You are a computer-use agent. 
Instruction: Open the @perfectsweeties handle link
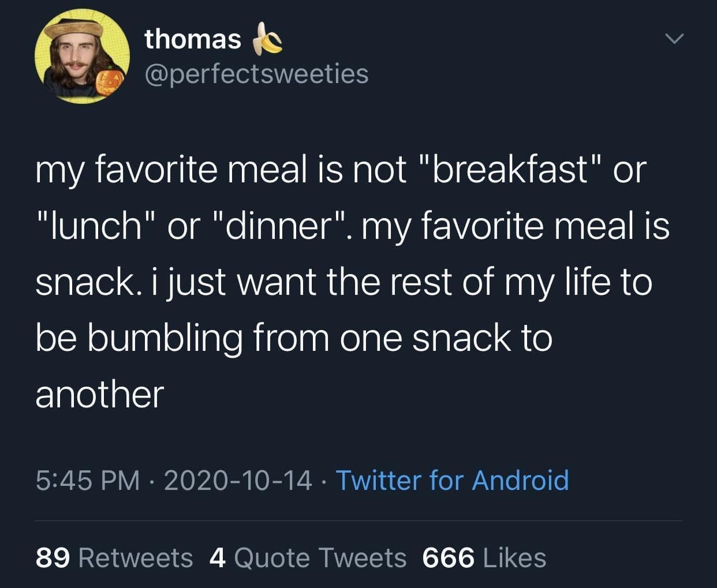[x=256, y=74]
